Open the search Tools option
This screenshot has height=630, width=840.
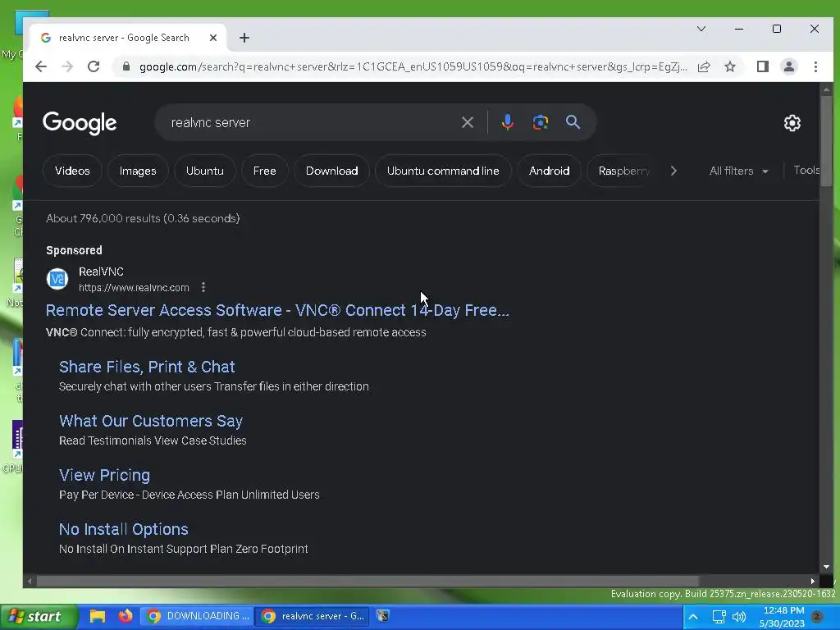806,170
